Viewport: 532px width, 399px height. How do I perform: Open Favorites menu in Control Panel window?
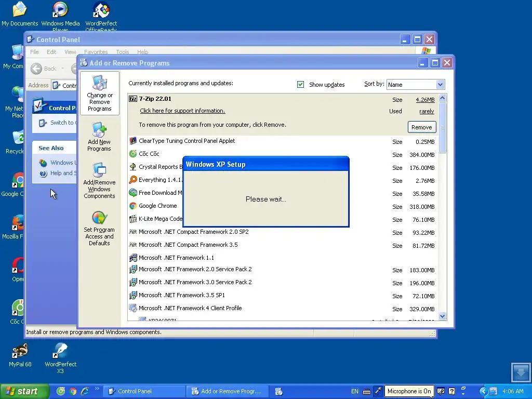(x=96, y=52)
